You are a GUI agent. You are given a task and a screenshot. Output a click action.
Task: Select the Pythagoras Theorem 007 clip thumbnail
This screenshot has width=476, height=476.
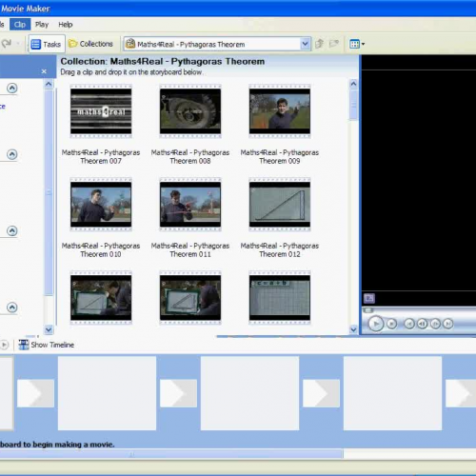pos(101,111)
